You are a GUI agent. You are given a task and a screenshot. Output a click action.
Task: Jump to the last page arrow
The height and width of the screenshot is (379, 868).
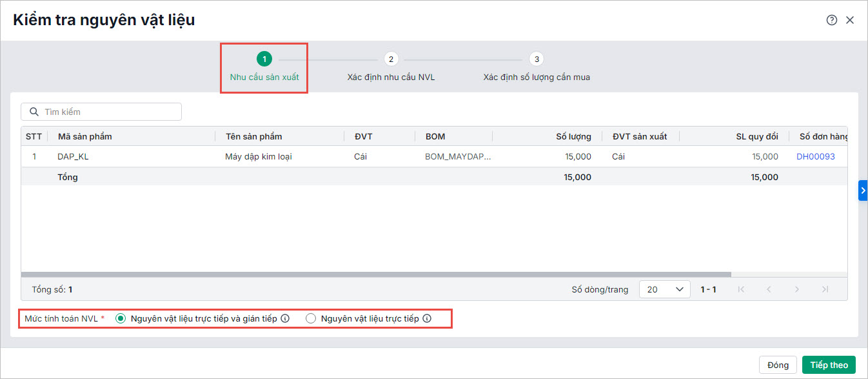pyautogui.click(x=825, y=289)
